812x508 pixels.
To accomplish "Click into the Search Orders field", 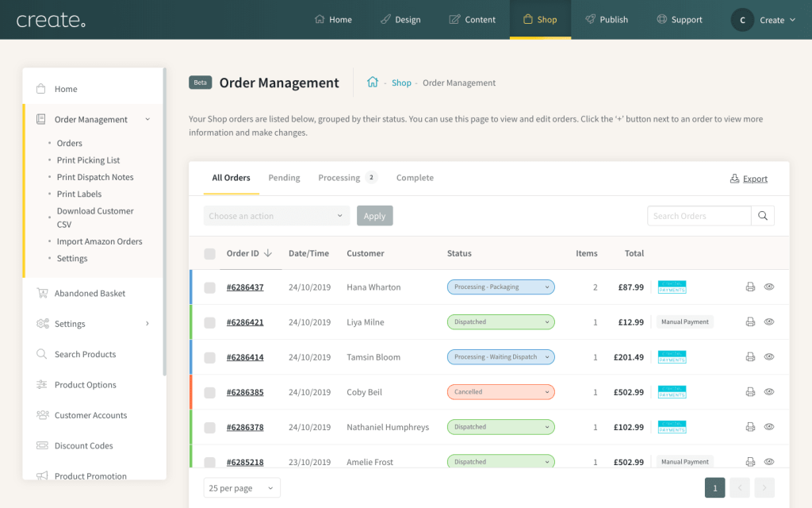I will [699, 216].
